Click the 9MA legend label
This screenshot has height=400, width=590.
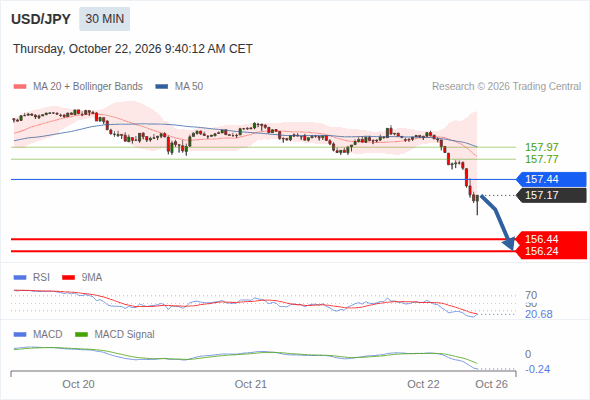coord(92,278)
